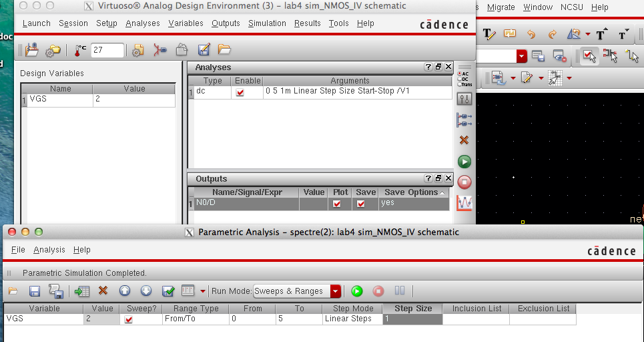The height and width of the screenshot is (342, 644).
Task: Open the model libraries gear-document icon
Action: click(x=138, y=50)
